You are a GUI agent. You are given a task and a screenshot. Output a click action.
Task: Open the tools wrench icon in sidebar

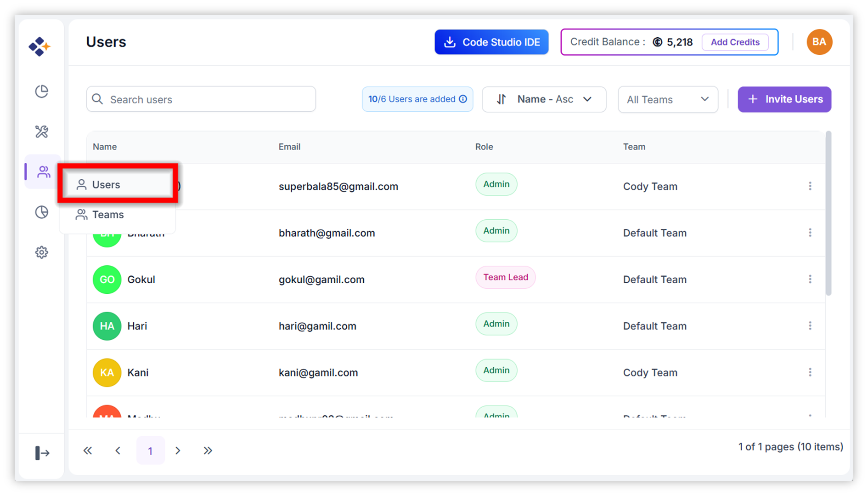click(42, 132)
